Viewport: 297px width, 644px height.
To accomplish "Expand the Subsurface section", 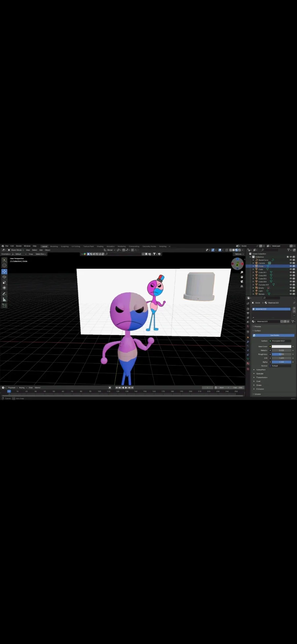I will point(260,370).
